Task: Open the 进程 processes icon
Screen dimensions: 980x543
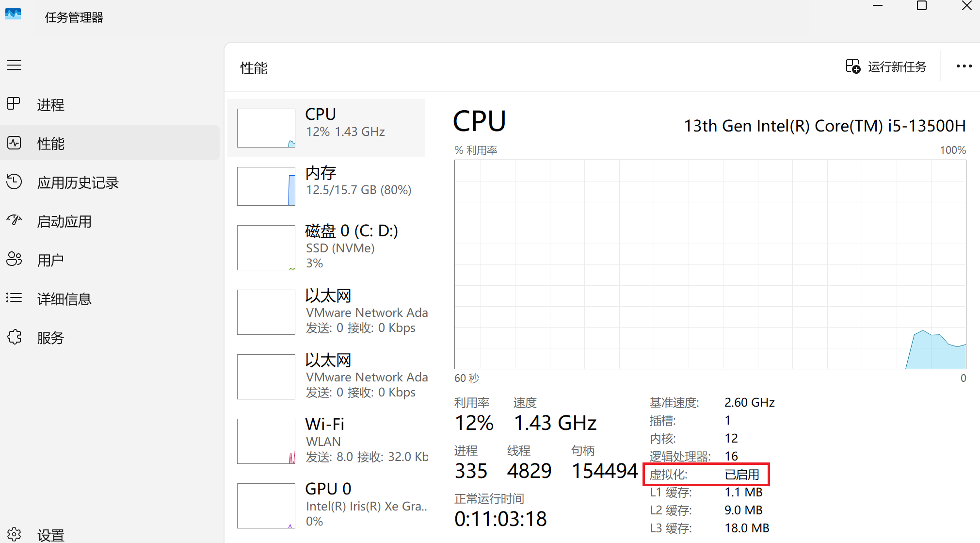Action: click(14, 104)
